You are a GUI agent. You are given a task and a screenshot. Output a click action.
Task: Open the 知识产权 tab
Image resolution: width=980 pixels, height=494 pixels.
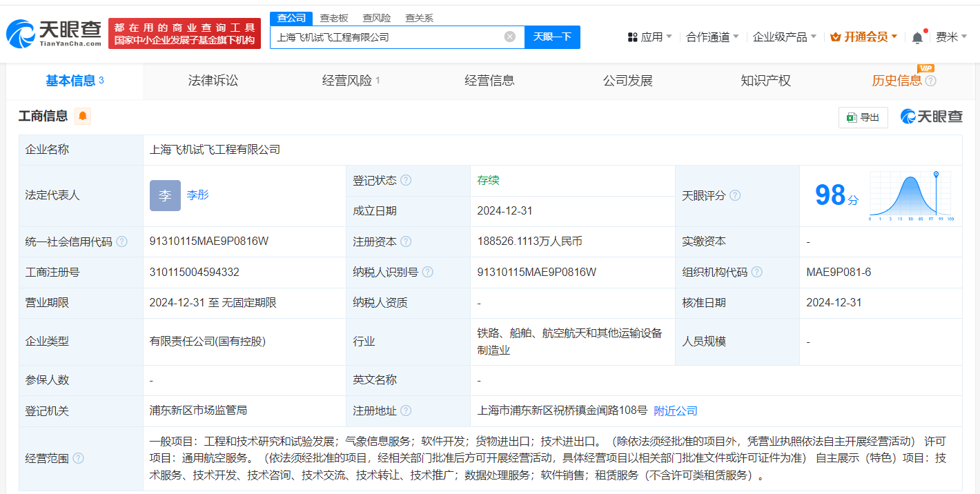(765, 81)
